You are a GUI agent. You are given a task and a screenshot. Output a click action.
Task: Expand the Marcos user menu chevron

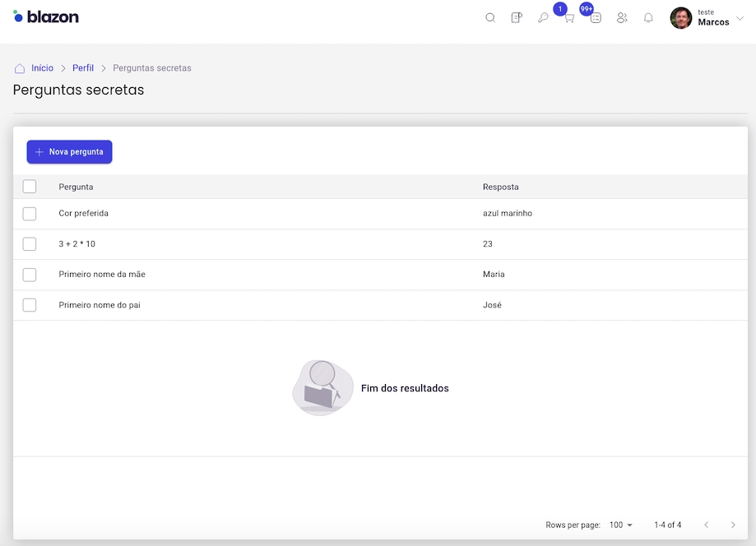pyautogui.click(x=740, y=18)
